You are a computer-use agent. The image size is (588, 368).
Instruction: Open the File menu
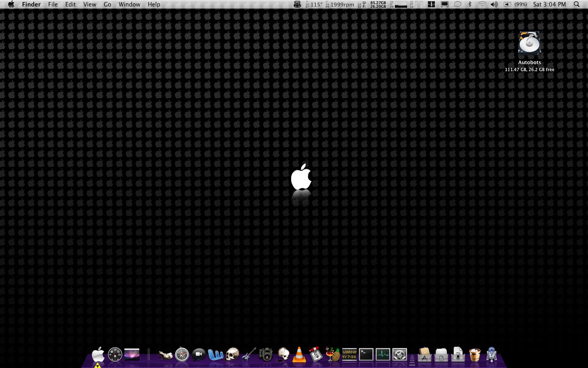coord(53,4)
